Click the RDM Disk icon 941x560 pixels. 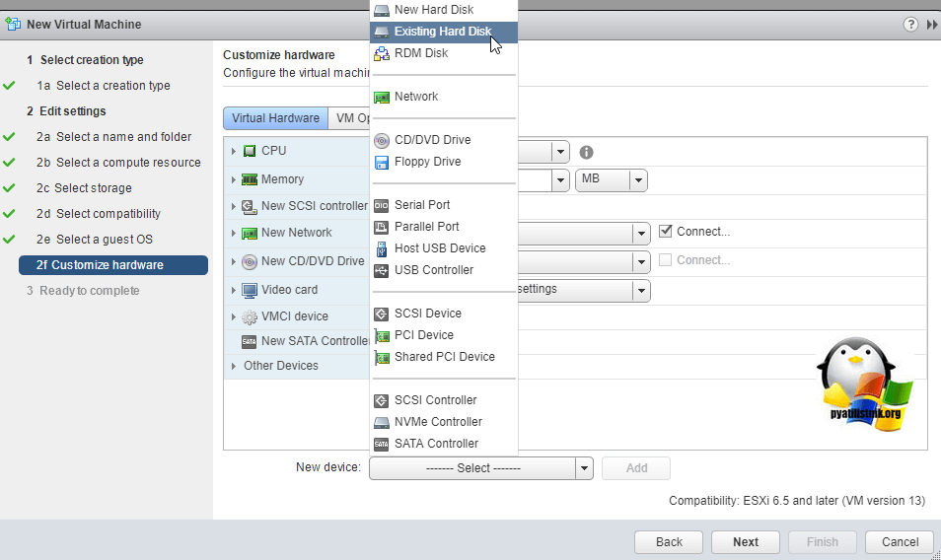[x=382, y=53]
